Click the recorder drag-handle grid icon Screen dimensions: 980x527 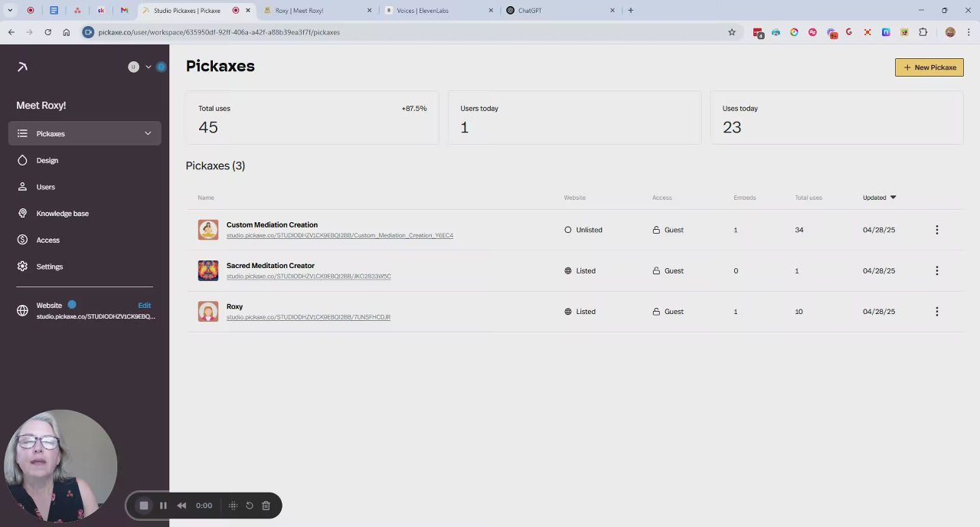click(233, 506)
